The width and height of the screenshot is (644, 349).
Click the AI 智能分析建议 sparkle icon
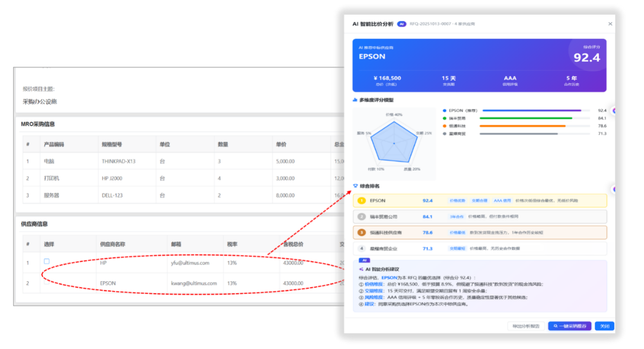point(361,269)
